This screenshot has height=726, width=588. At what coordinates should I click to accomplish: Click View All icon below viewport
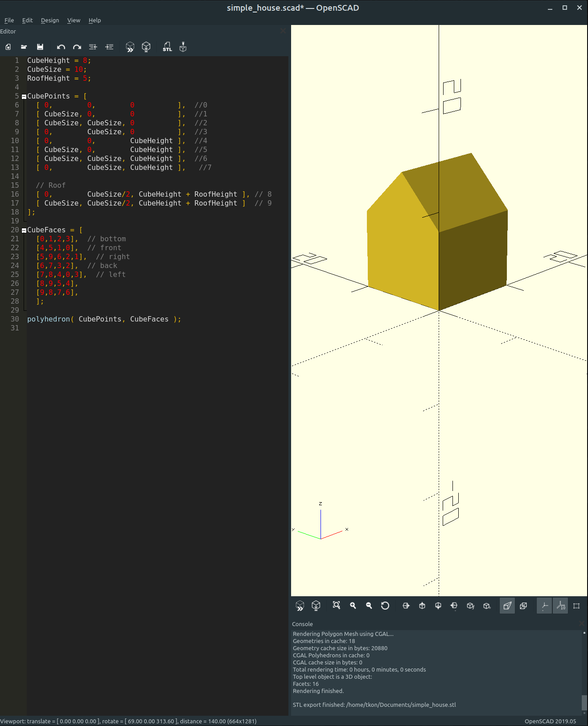pos(337,606)
